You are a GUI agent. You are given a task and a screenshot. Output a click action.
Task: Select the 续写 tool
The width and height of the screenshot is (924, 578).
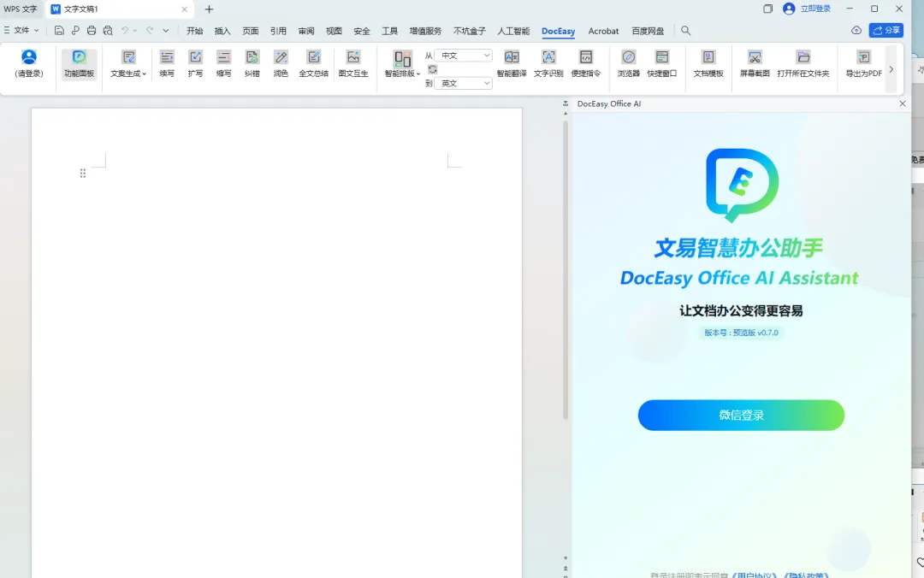pos(167,63)
